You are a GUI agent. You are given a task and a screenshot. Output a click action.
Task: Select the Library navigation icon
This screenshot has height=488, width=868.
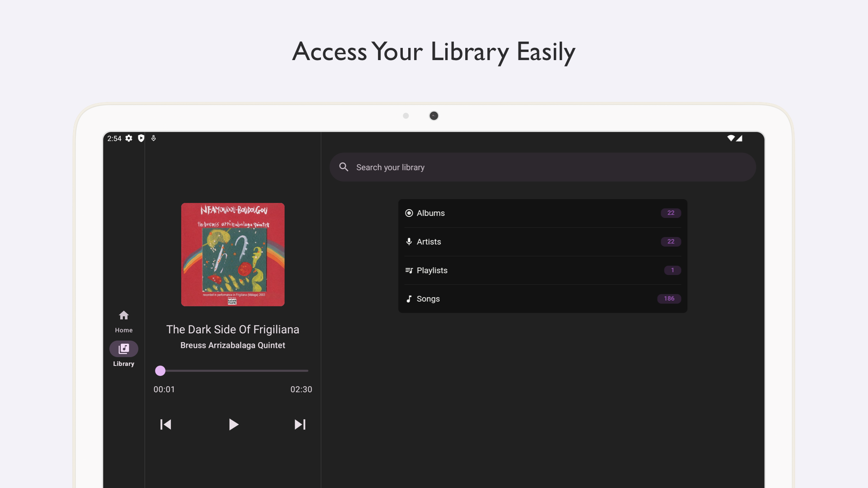(123, 349)
